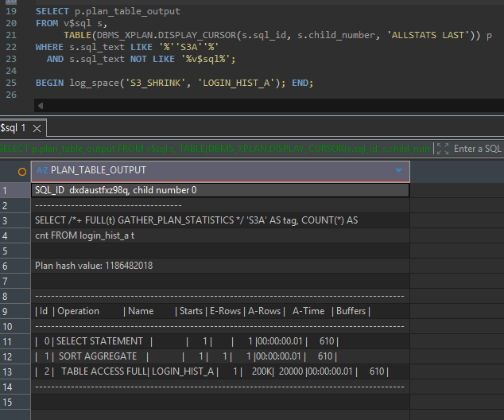Screen dimensions: 504x420
Task: Select the plan header row with Id Operation Name
Action: click(x=220, y=311)
